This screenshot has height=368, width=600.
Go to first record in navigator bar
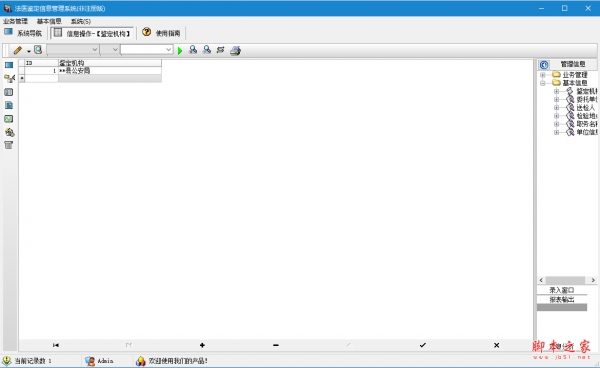(56, 345)
